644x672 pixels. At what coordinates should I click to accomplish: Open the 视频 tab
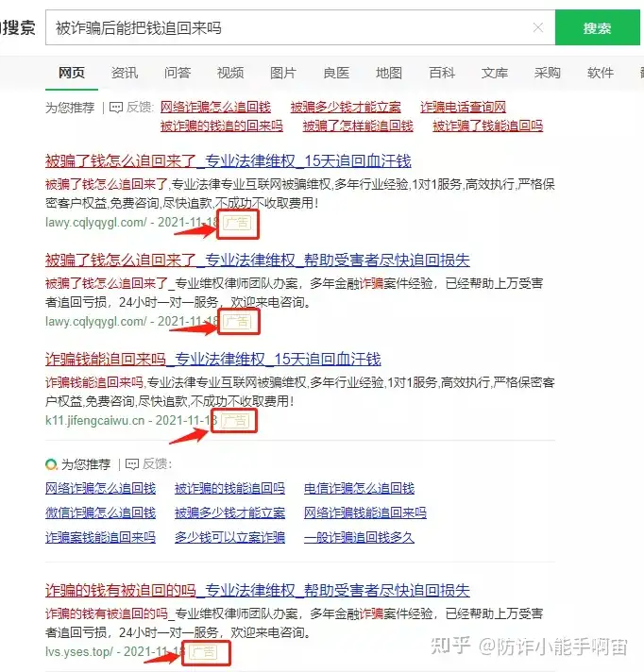point(230,73)
